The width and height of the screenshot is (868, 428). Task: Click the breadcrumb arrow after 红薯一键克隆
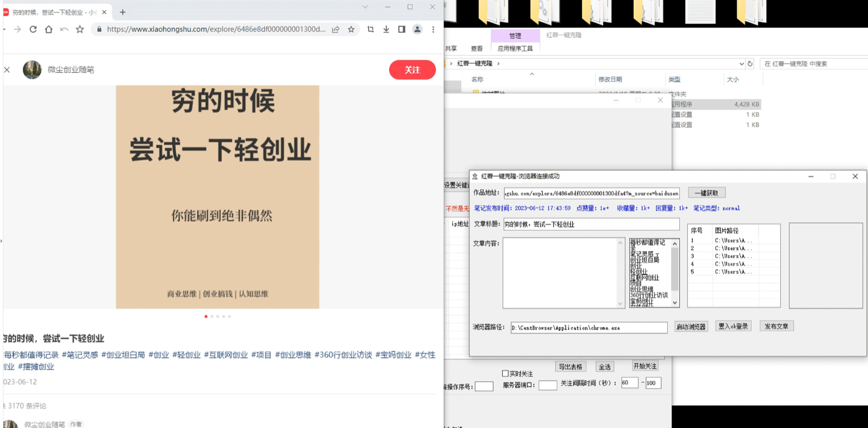499,63
